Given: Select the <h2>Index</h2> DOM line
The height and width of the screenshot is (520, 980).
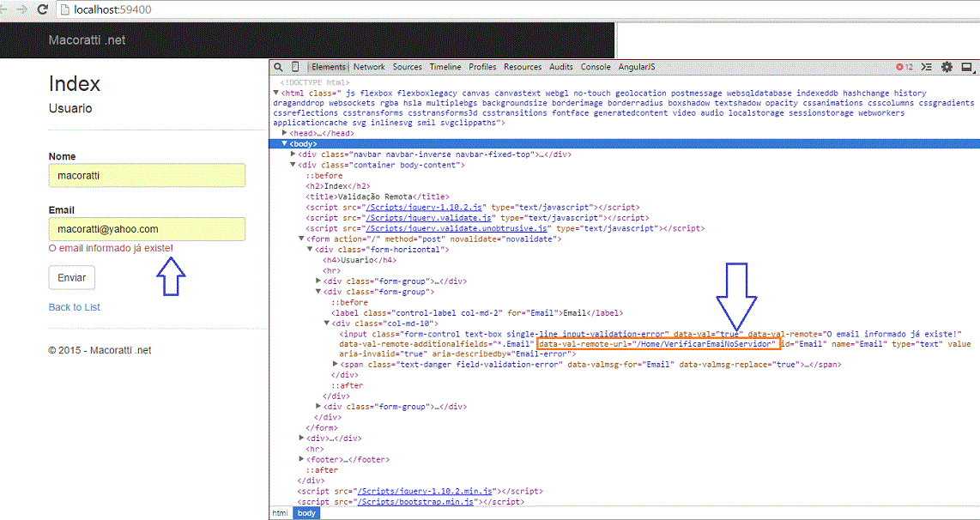Looking at the screenshot, I should click(337, 186).
